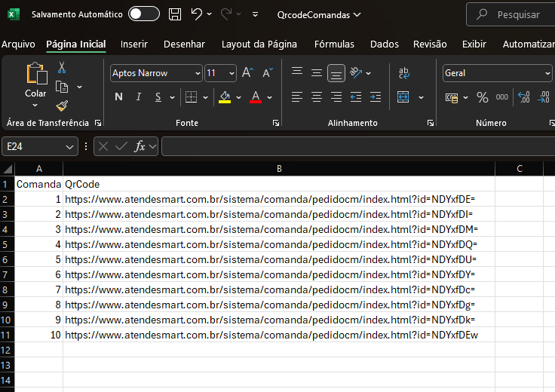Click the Merge and Center icon
Viewport: 555px width, 392px height.
click(403, 97)
